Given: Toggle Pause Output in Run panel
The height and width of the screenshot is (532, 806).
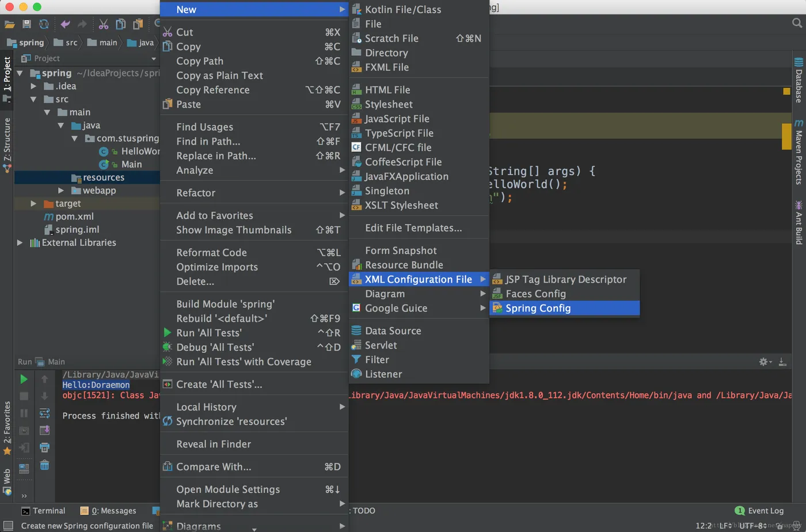Looking at the screenshot, I should 24,413.
